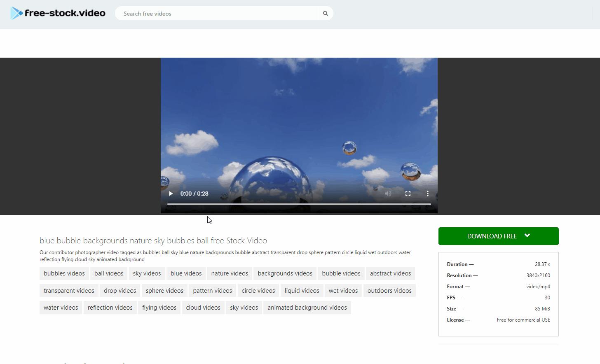Click the search magnifier icon
The height and width of the screenshot is (364, 600).
coord(325,14)
